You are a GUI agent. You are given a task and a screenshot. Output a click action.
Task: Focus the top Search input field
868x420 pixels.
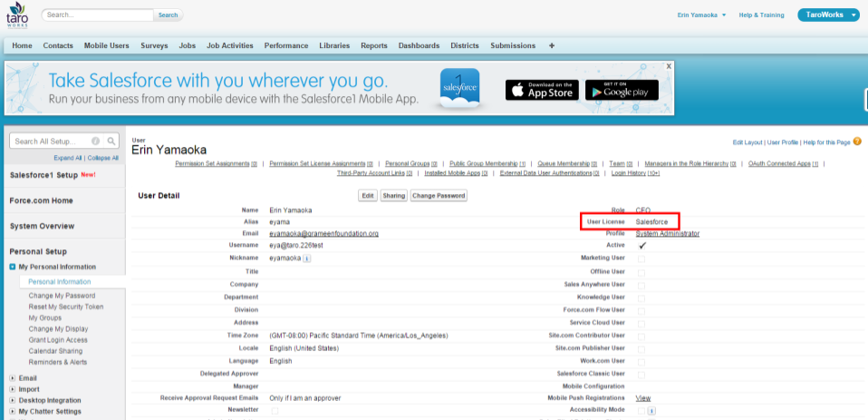[97, 15]
